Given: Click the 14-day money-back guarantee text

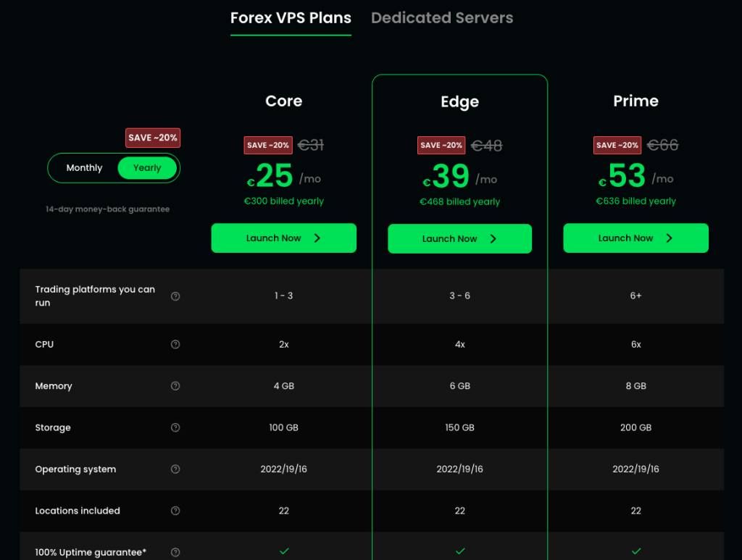Looking at the screenshot, I should point(107,209).
